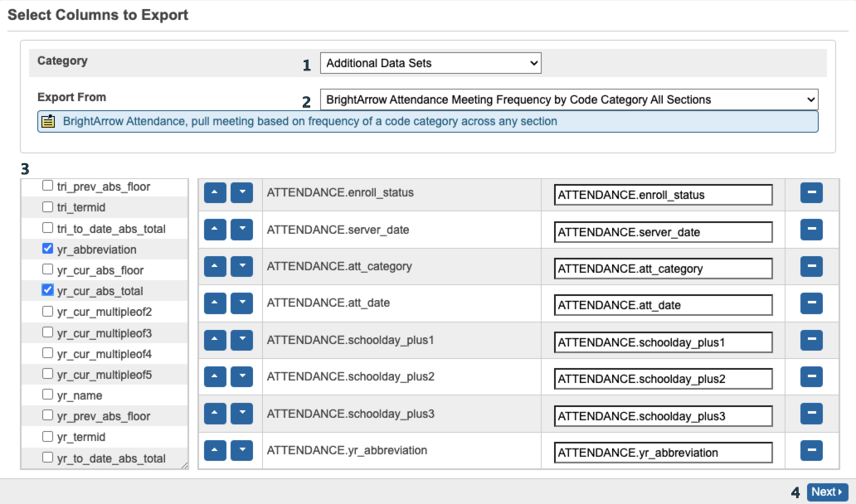Viewport: 856px width, 504px height.
Task: Edit the ATTENDANCE.schoolday_plus3 header name field
Action: [x=664, y=416]
